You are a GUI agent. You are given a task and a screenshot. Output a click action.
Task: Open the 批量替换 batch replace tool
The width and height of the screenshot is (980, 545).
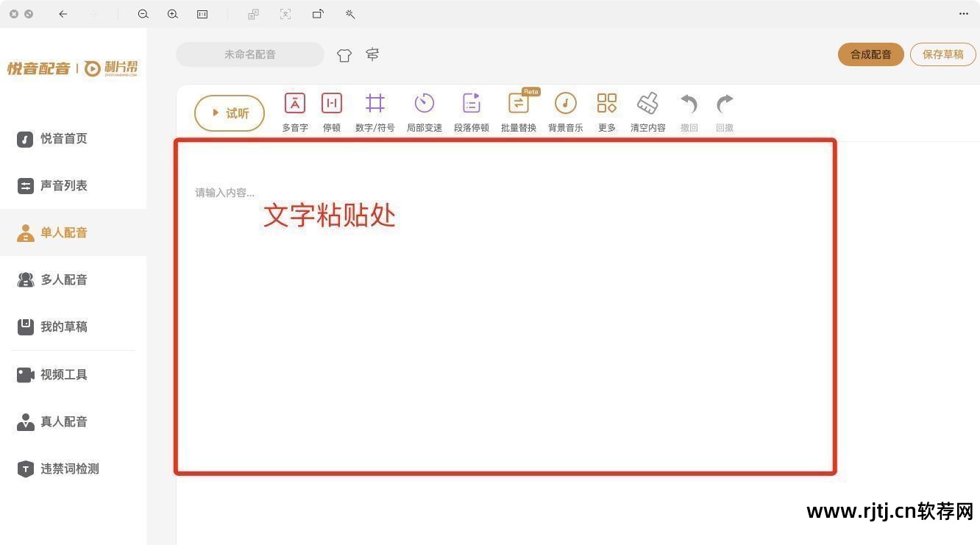point(519,112)
